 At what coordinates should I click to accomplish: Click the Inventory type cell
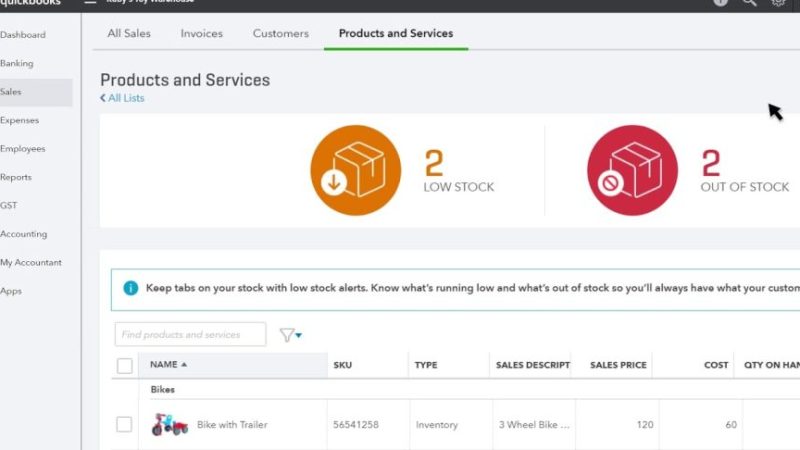click(x=437, y=424)
